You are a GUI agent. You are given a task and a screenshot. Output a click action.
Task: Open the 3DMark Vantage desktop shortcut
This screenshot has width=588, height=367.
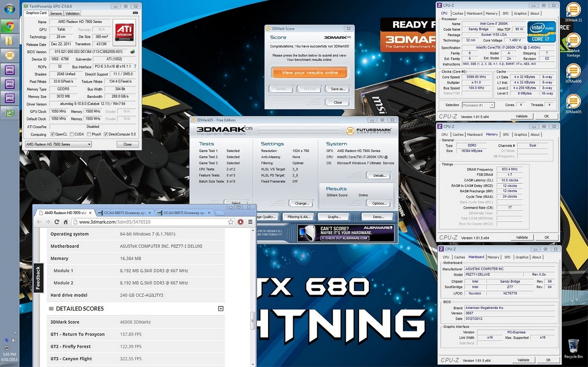(573, 45)
